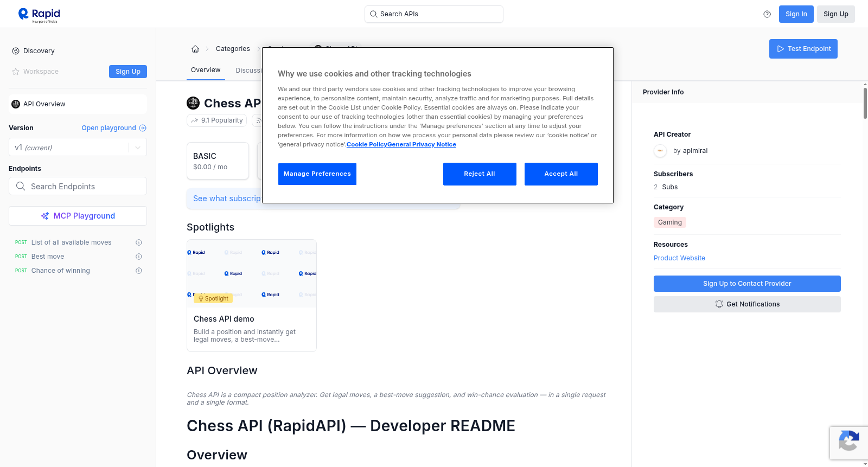Viewport: 868px width, 467px height.
Task: Focus the Search APIs field
Action: coord(434,14)
